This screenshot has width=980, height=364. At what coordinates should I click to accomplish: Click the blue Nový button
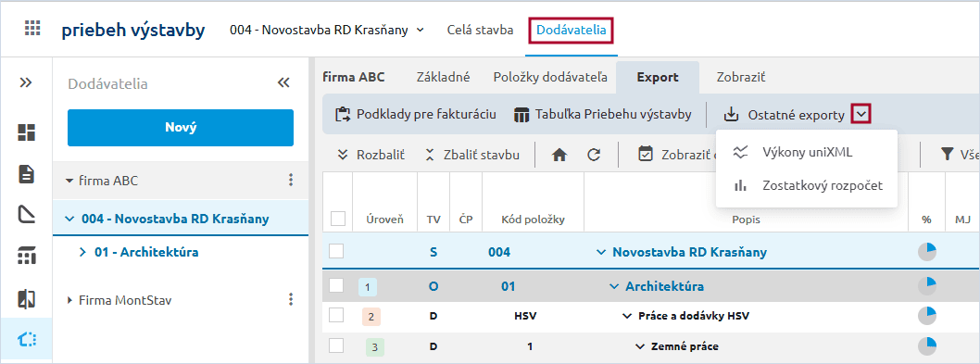(181, 128)
